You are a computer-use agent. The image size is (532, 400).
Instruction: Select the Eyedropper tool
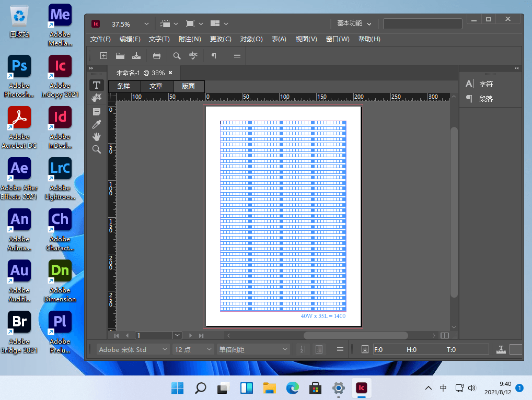click(x=97, y=124)
